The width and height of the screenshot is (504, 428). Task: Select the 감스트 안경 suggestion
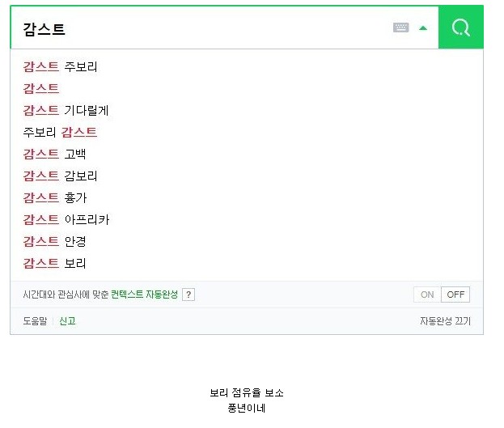[x=54, y=241]
